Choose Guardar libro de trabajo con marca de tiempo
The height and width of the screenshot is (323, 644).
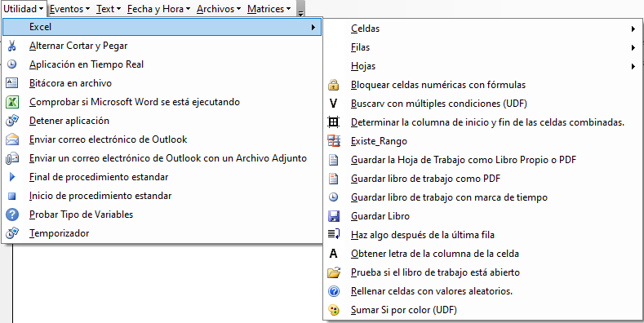click(x=483, y=197)
